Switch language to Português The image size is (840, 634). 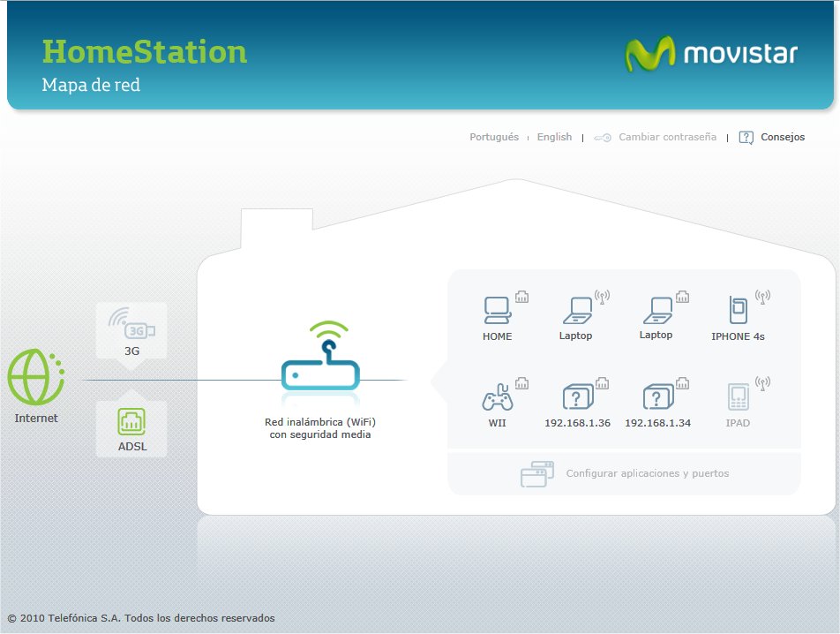[x=494, y=137]
